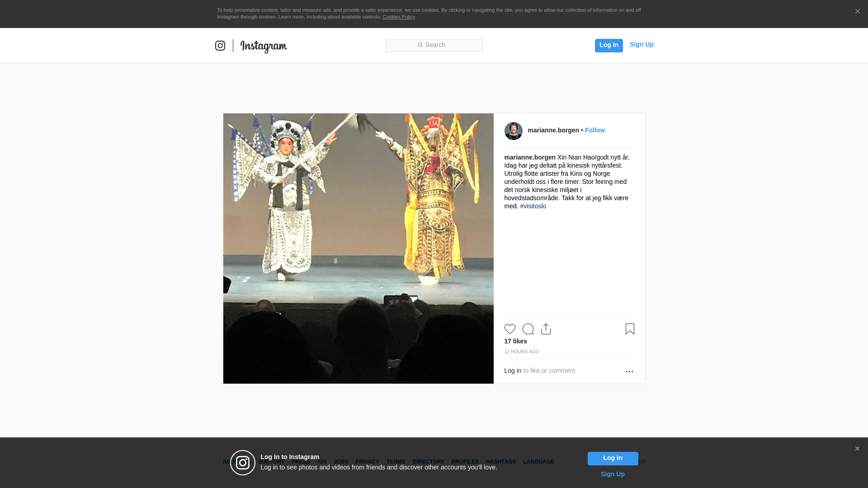Open the #visitoslo hashtag
868x488 pixels.
[x=533, y=206]
